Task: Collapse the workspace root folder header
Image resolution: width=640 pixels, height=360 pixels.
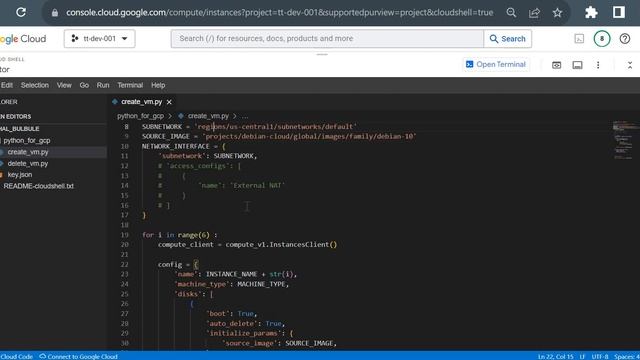Action: [x=20, y=129]
